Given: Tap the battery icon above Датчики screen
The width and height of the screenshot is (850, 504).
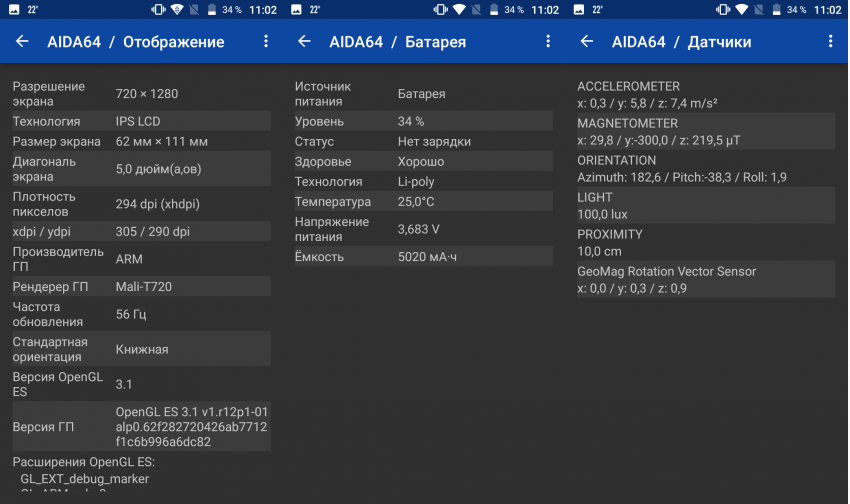Looking at the screenshot, I should pos(776,9).
